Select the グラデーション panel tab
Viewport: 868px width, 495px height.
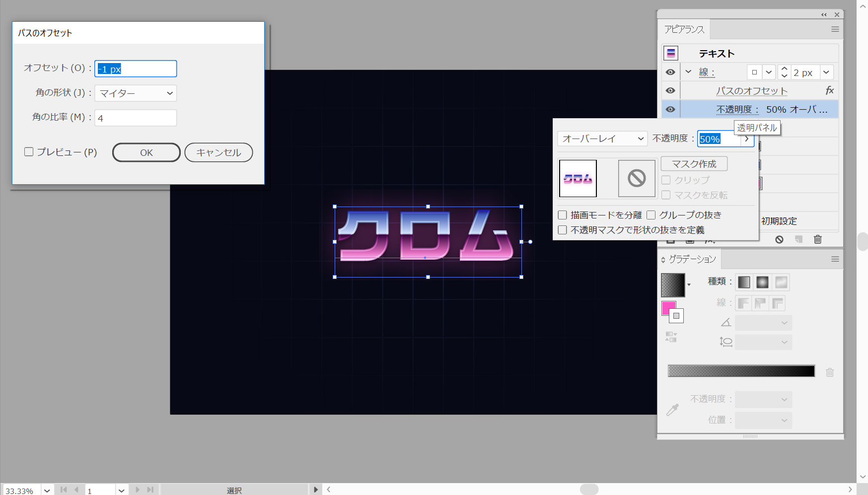click(x=692, y=259)
